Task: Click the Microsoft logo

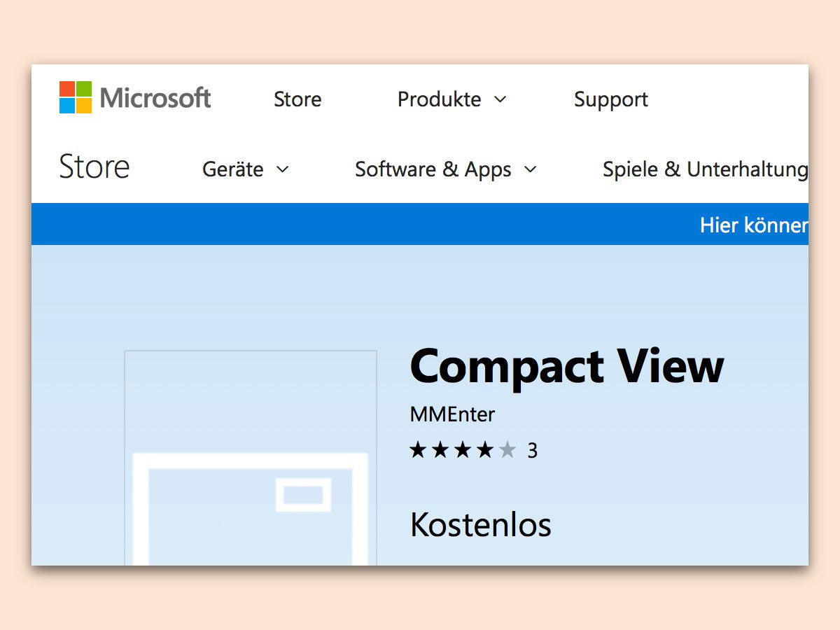Action: click(x=135, y=97)
